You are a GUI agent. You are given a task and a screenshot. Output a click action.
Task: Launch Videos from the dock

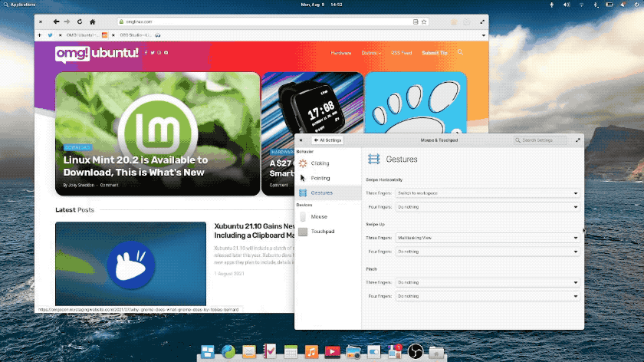click(x=332, y=352)
